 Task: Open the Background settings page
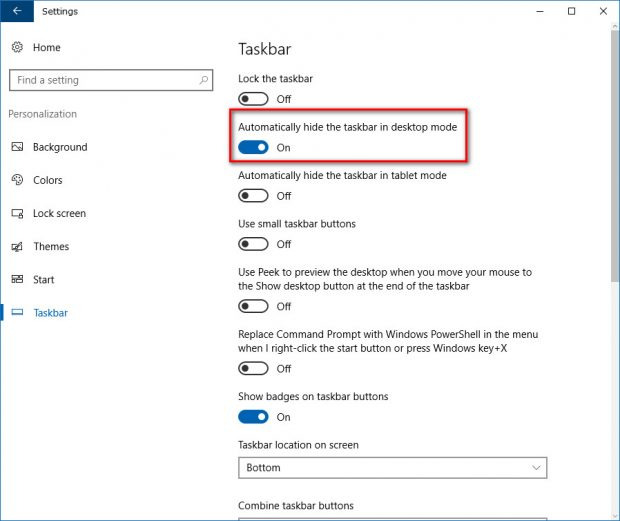click(x=60, y=147)
